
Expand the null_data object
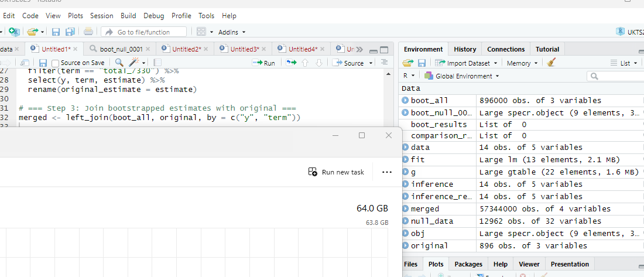coord(405,221)
